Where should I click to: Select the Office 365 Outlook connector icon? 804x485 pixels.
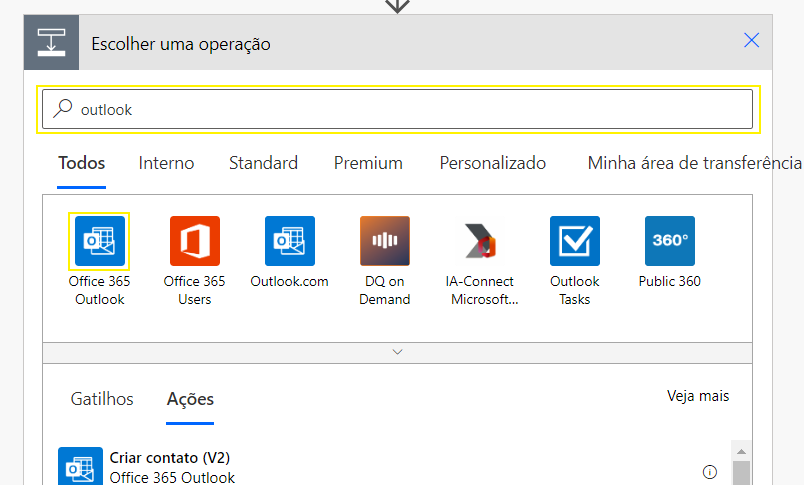99,241
